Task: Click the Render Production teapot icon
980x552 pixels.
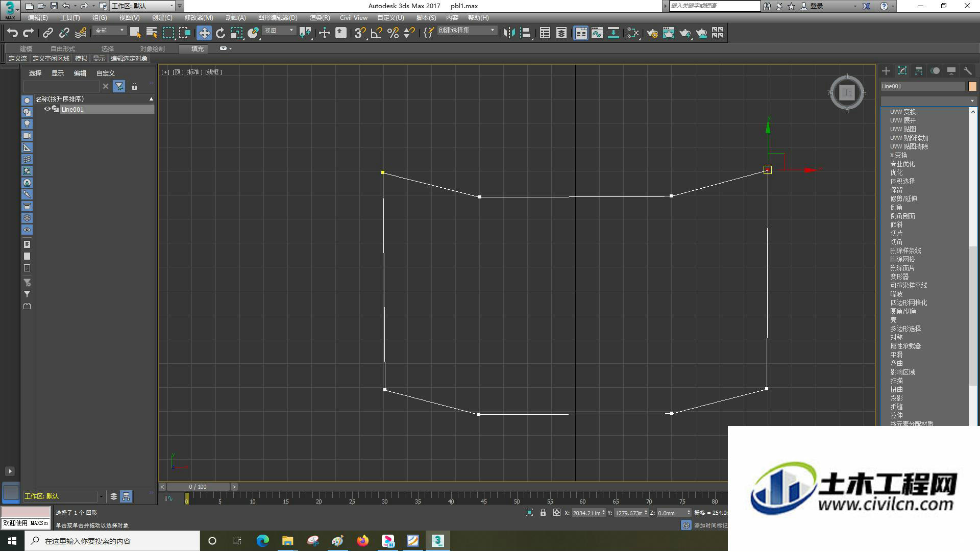Action: (685, 33)
